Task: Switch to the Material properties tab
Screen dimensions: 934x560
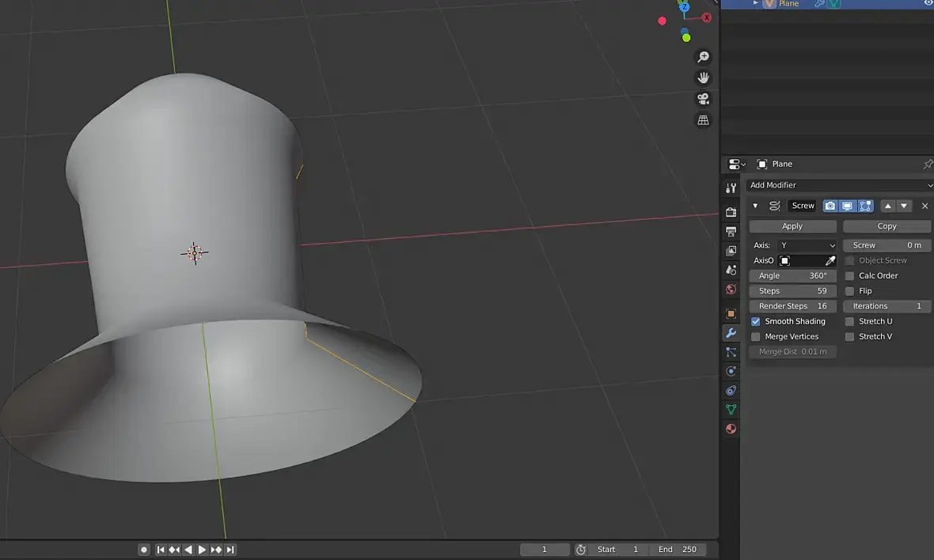Action: (731, 429)
